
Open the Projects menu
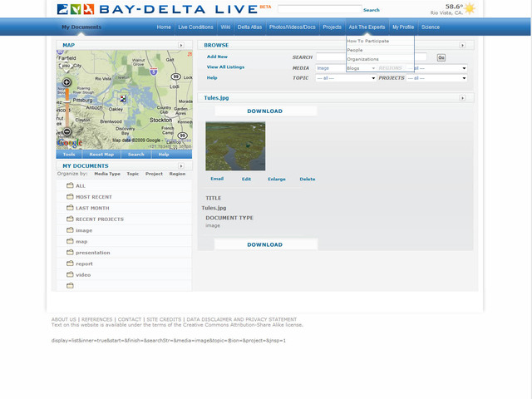pyautogui.click(x=332, y=27)
